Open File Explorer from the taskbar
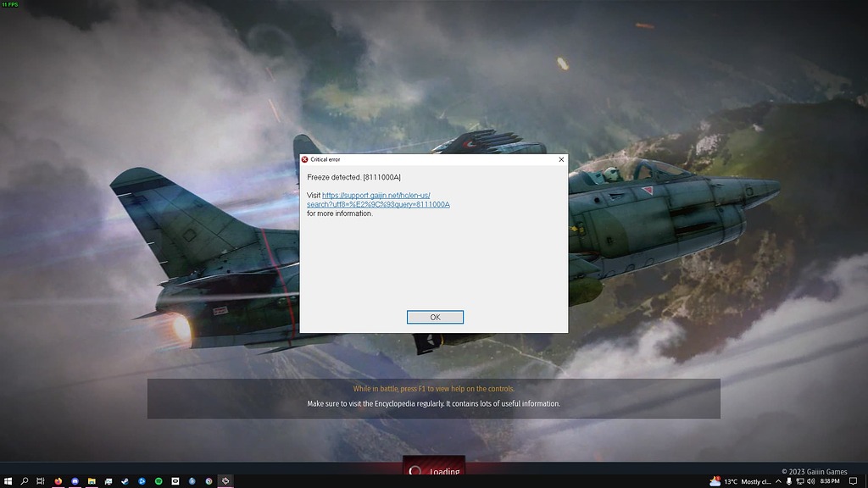Screen dimensions: 868x488 [92, 481]
